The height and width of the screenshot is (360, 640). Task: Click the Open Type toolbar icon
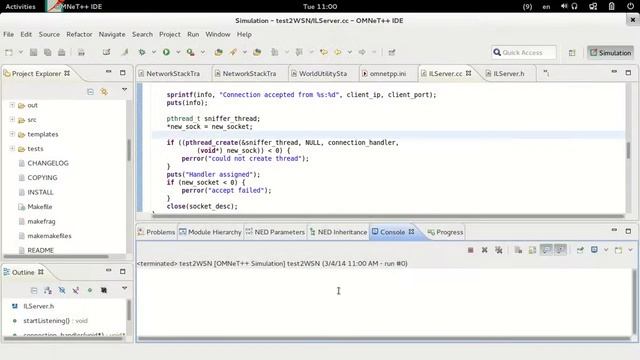[x=218, y=52]
